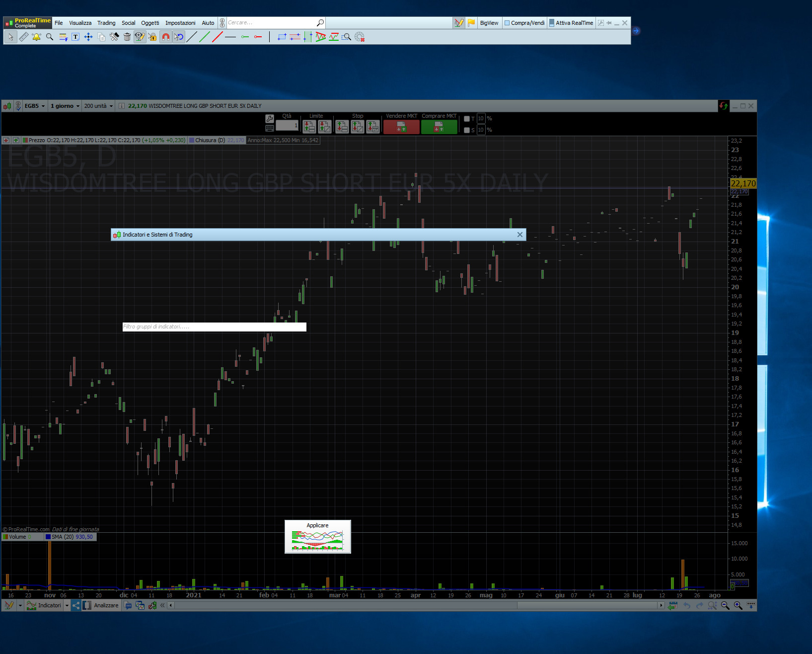812x654 pixels.
Task: Select the black line drawing tool
Action: tap(192, 37)
